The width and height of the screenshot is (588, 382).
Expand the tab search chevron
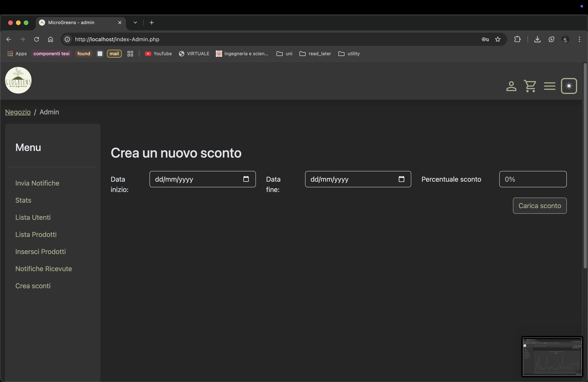[135, 23]
